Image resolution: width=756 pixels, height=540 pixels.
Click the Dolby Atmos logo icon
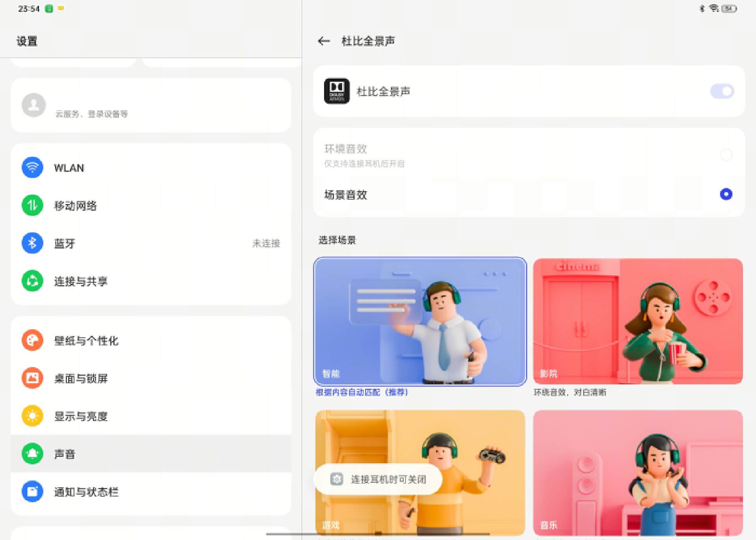(337, 91)
